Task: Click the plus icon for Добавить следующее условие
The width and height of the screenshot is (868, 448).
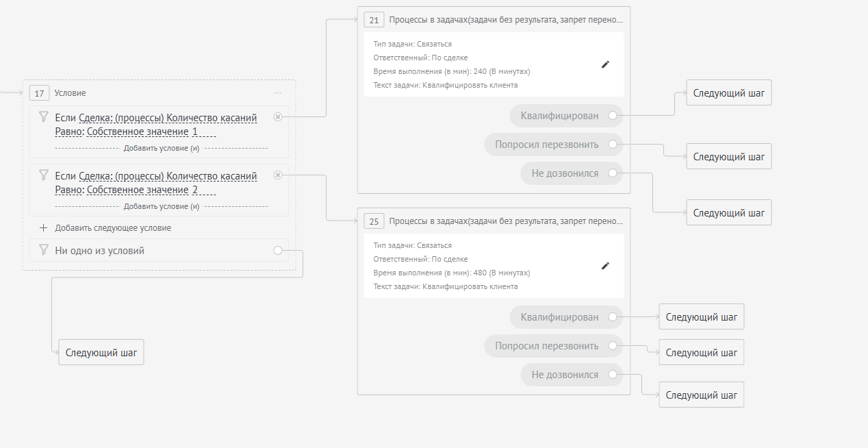Action: tap(44, 227)
